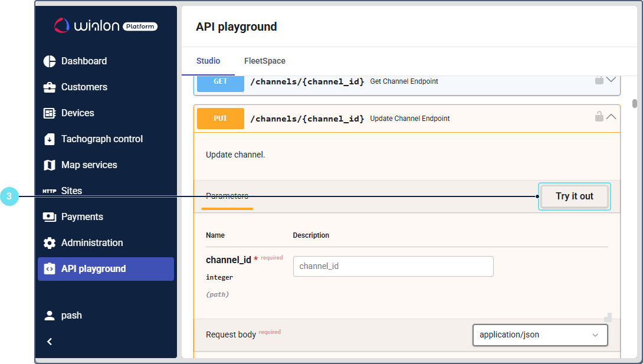Select the Studio tab
This screenshot has width=643, height=364.
tap(208, 61)
